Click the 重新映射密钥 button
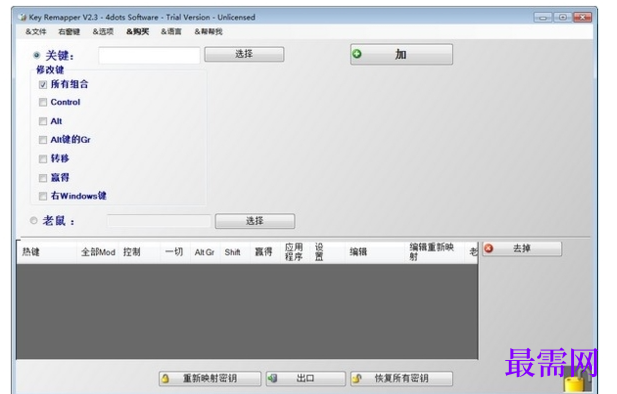The height and width of the screenshot is (394, 617). [x=210, y=379]
